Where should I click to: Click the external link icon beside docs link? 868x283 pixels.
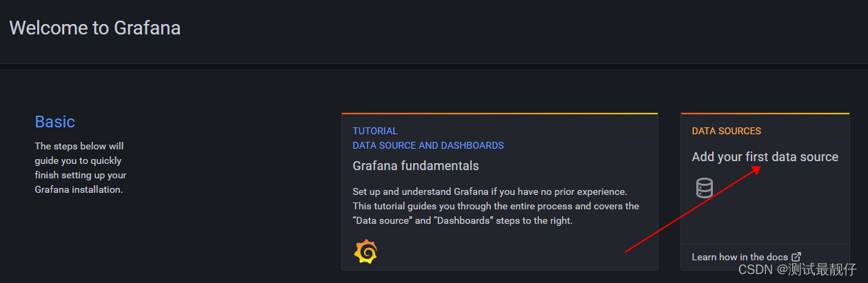point(796,257)
